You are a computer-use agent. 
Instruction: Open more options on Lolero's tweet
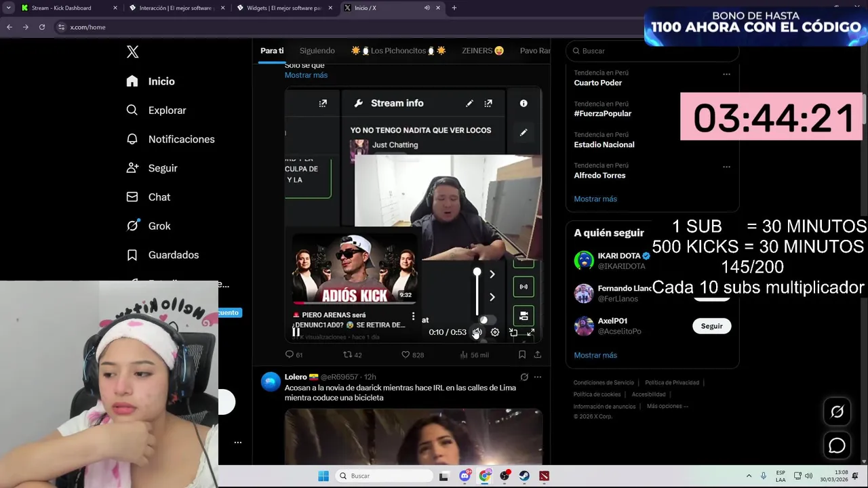[x=538, y=377]
